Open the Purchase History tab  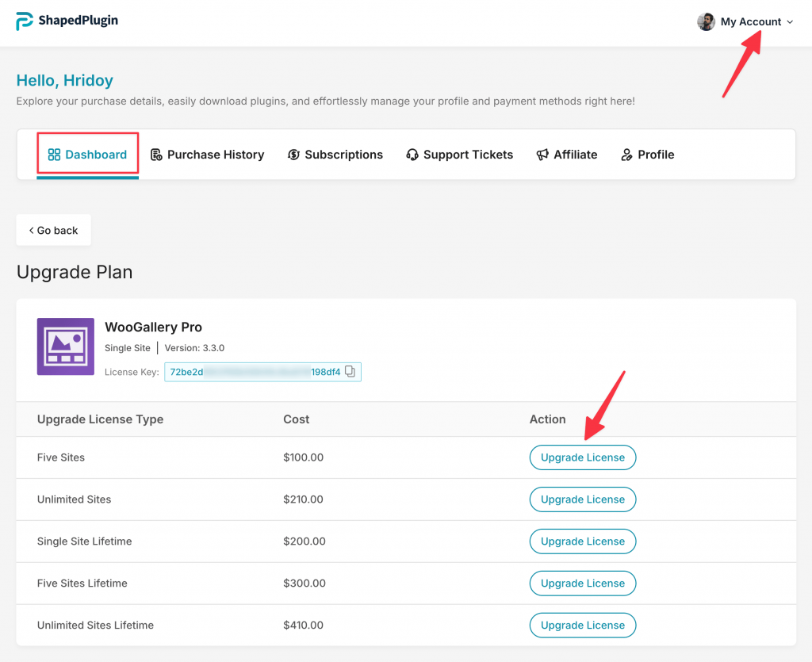click(x=207, y=155)
